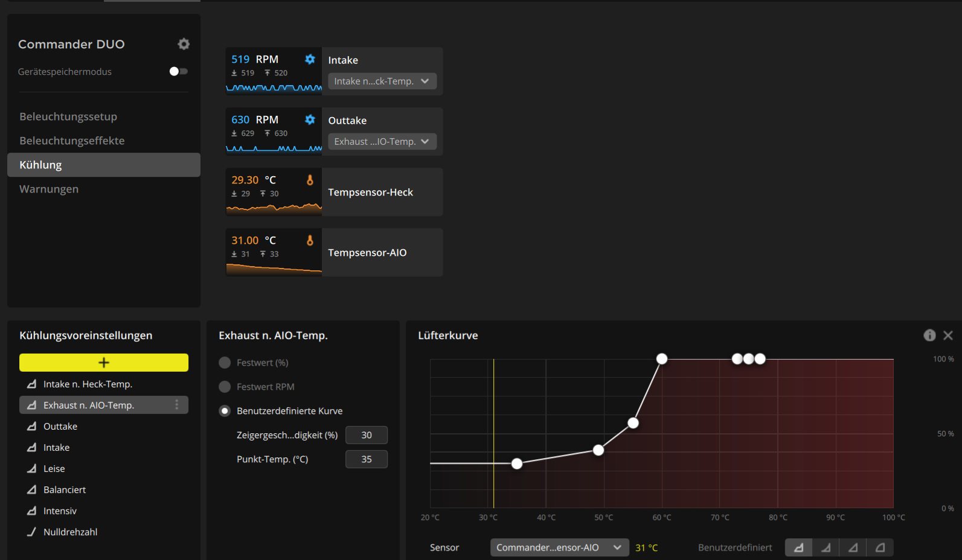The image size is (962, 560).
Task: Click curve icon beside Intake preset
Action: pyautogui.click(x=31, y=447)
